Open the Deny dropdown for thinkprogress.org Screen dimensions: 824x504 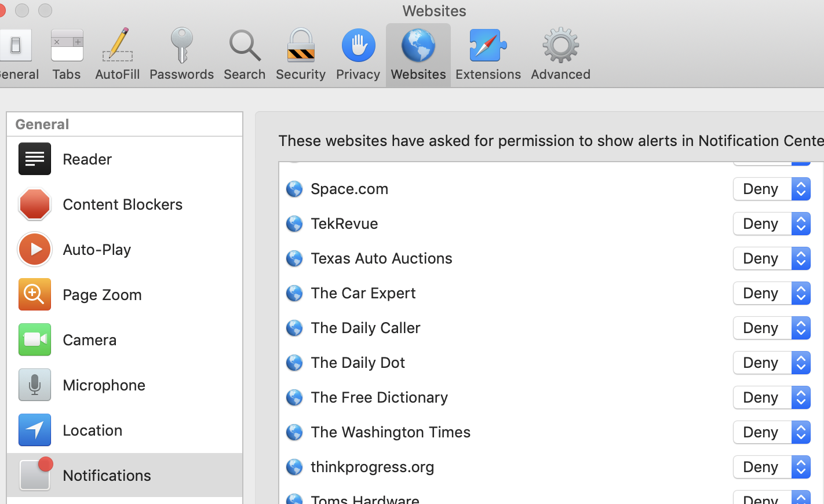772,467
